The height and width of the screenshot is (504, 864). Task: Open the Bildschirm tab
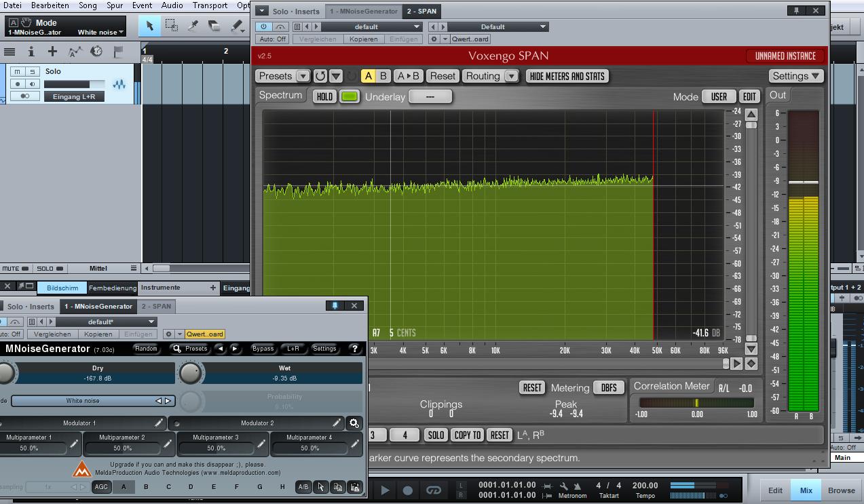coord(62,288)
